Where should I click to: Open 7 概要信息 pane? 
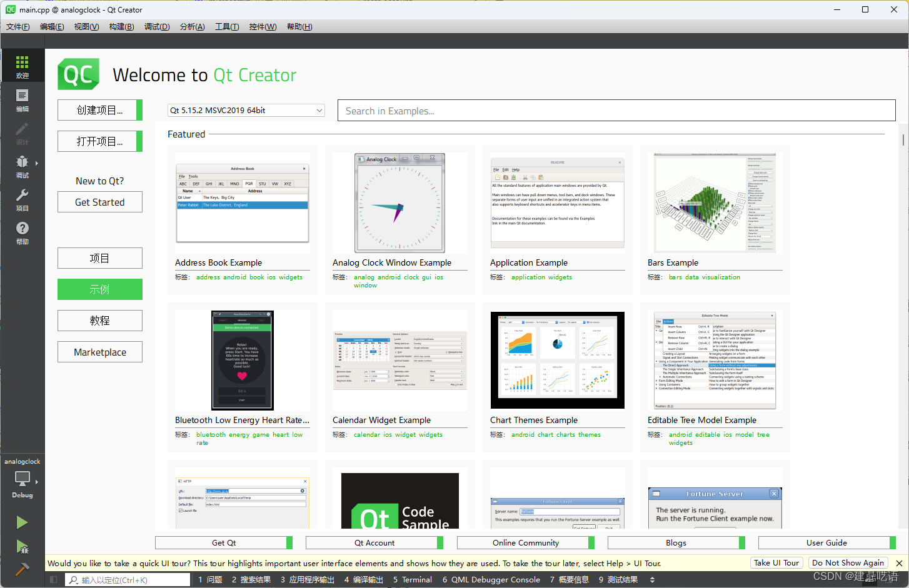[x=570, y=580]
